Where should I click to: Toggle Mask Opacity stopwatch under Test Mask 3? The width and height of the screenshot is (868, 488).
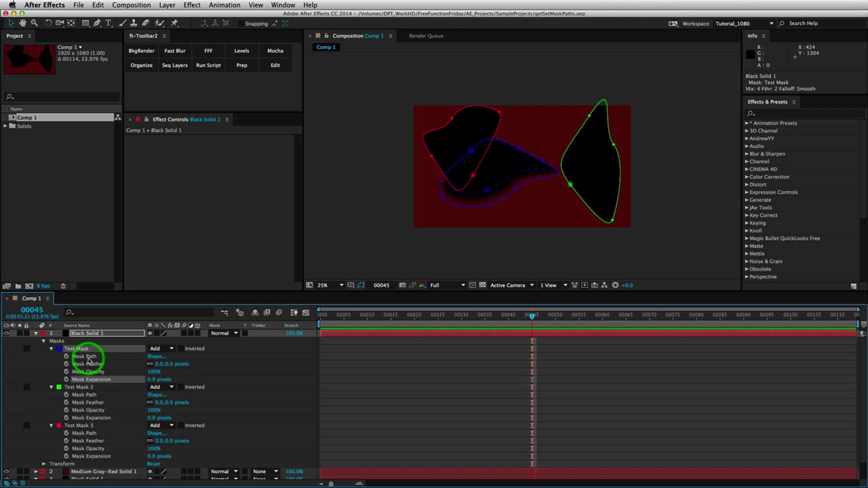point(66,449)
